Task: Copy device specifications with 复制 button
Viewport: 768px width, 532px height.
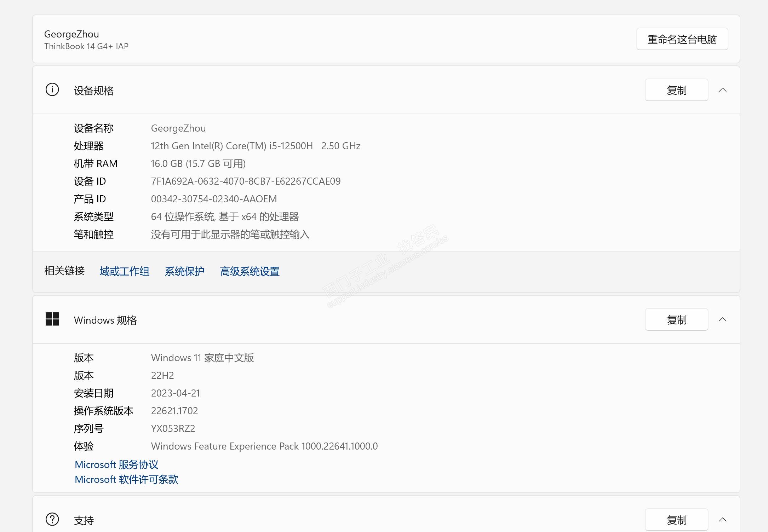Action: click(x=676, y=90)
